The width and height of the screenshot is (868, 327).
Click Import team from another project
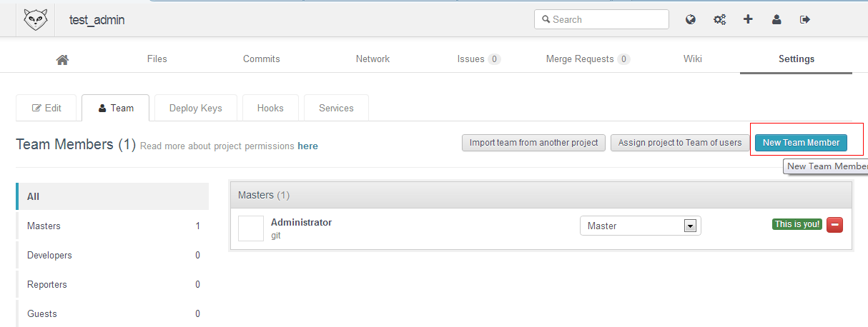(533, 142)
